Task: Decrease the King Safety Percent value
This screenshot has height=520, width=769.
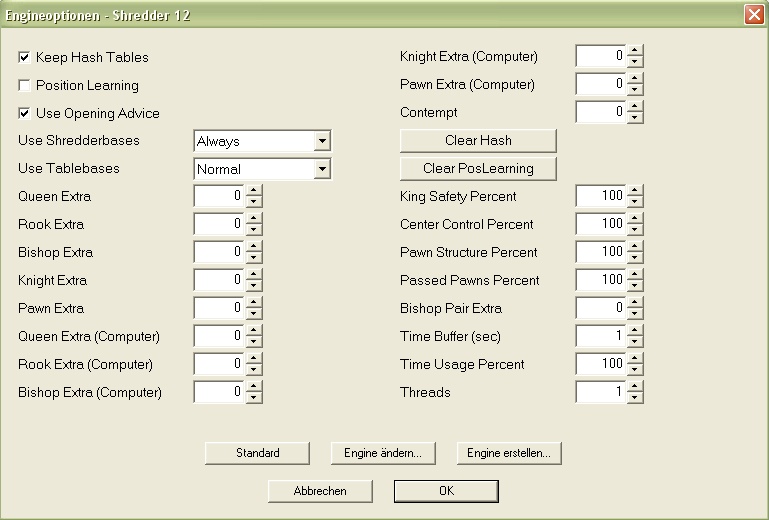Action: 635,202
